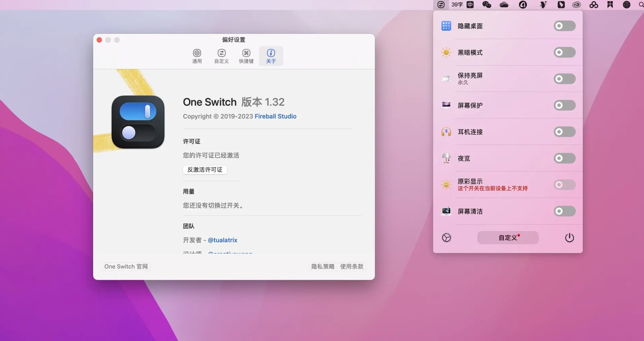Toggle 保持亮屏 on
Image resolution: width=644 pixels, height=341 pixels.
coord(564,79)
